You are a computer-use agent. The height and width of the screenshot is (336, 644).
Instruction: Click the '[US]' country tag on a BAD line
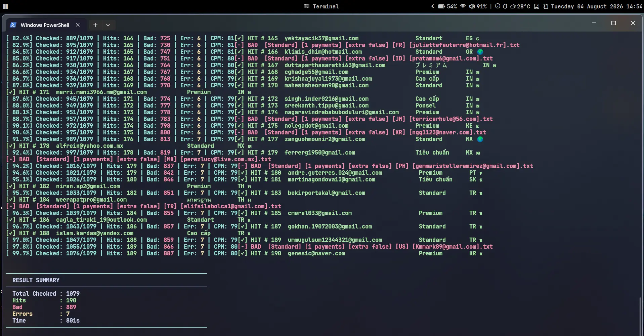402,247
